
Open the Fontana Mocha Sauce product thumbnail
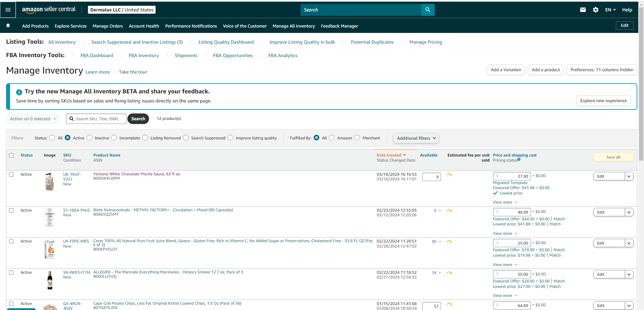point(50,182)
